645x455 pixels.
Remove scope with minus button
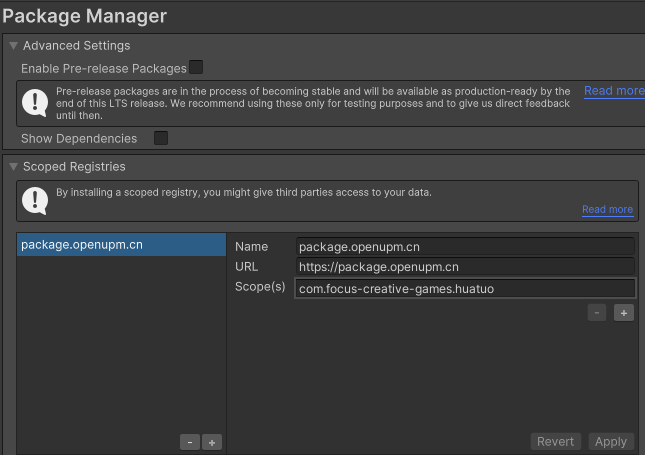coord(597,313)
